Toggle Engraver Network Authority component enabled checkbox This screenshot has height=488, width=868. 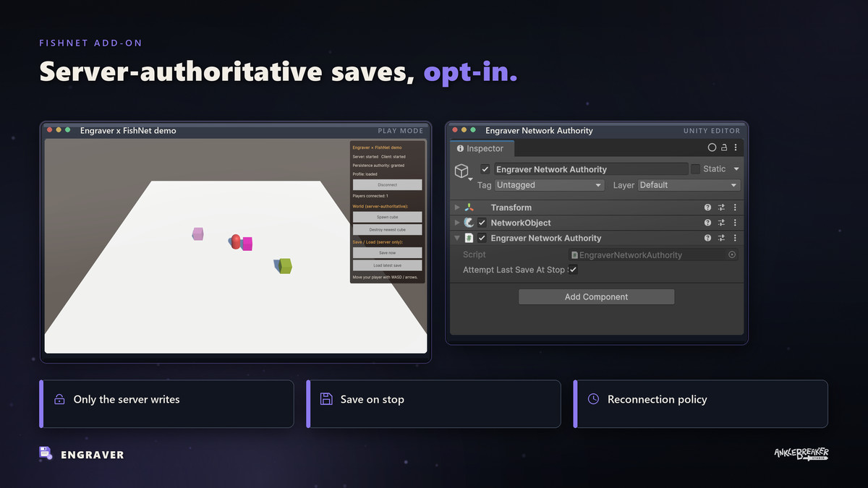(482, 238)
